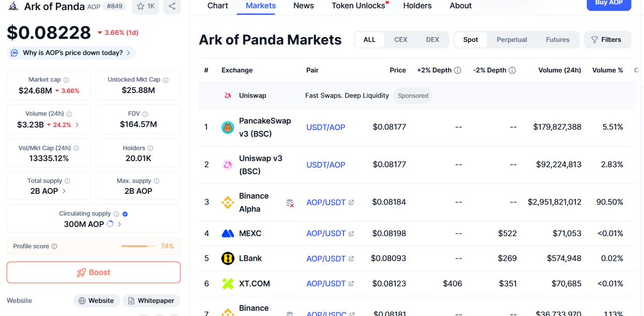Click the MEXC exchange logo

[x=228, y=233]
